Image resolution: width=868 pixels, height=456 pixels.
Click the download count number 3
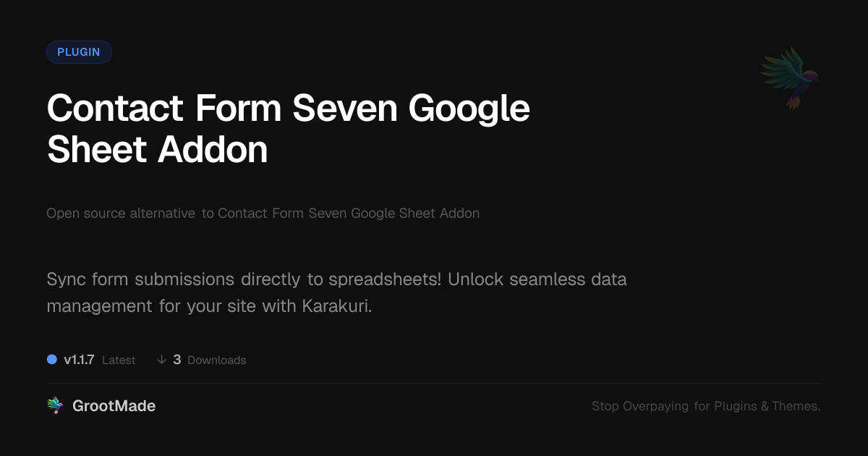point(177,360)
